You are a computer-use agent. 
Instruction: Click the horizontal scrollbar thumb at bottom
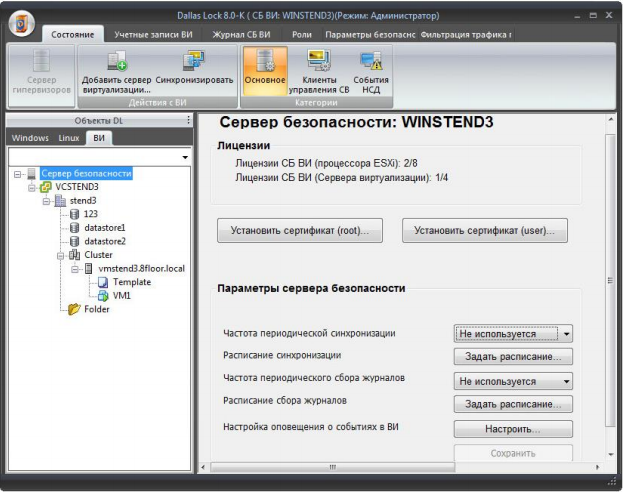pyautogui.click(x=332, y=467)
